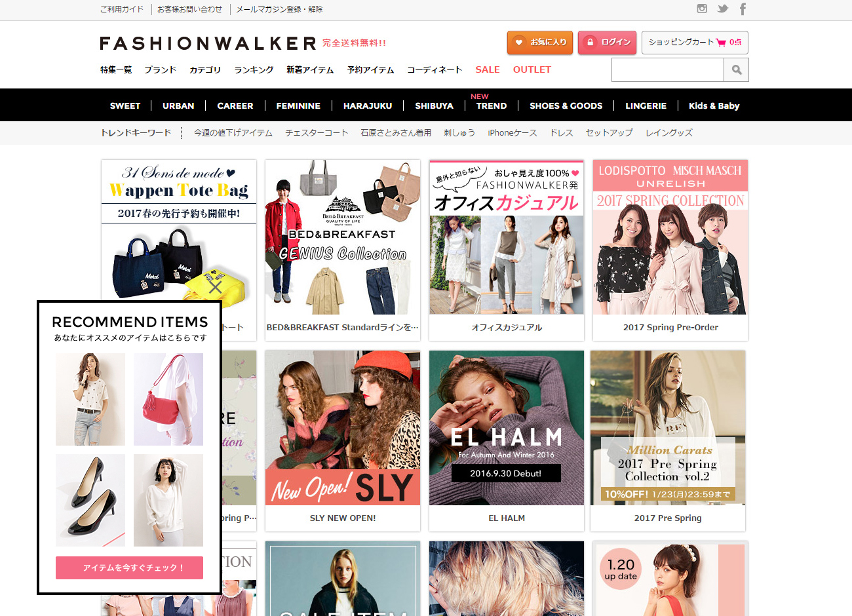The width and height of the screenshot is (852, 616).
Task: Select SHIBUYA category in black bar
Action: (434, 106)
